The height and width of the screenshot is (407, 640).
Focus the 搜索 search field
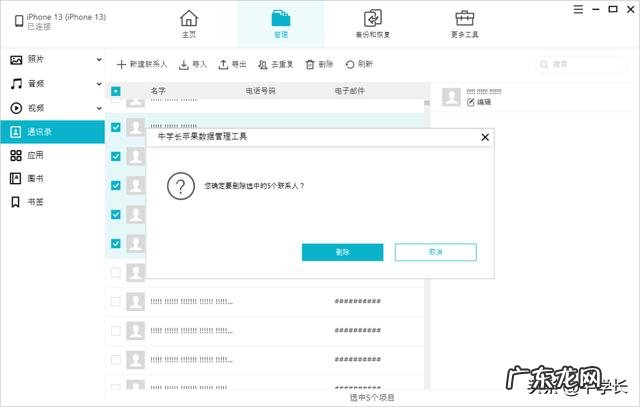581,64
